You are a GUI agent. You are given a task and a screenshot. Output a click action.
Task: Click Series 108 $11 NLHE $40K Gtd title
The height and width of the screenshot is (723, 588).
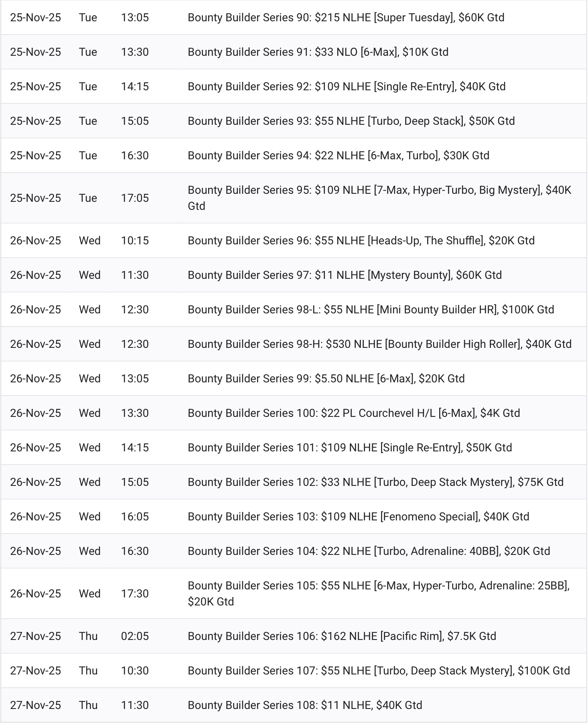305,705
